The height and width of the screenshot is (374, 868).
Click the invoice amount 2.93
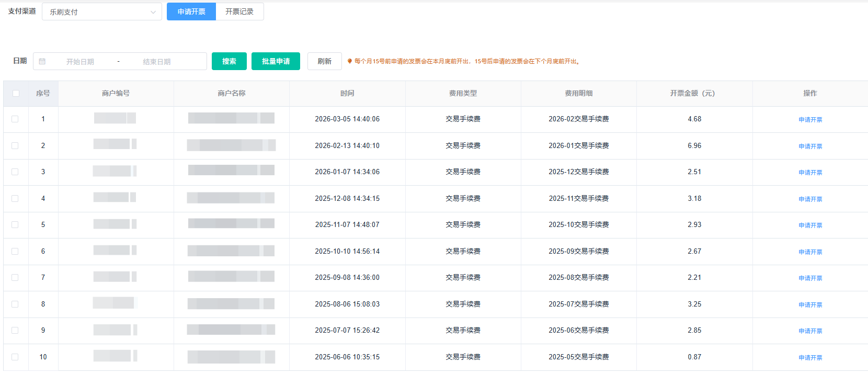click(x=694, y=224)
